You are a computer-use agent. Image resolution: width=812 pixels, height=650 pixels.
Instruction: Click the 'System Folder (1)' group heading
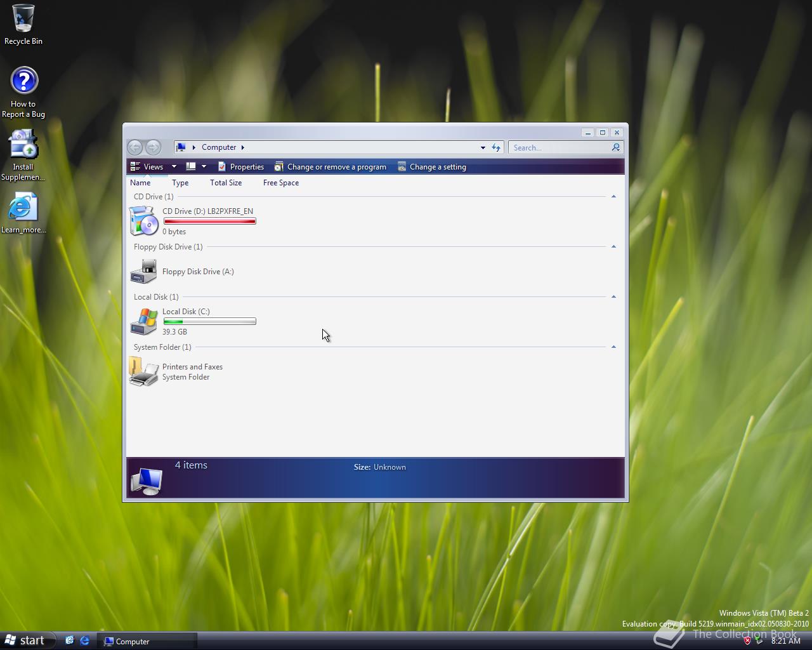coord(162,347)
